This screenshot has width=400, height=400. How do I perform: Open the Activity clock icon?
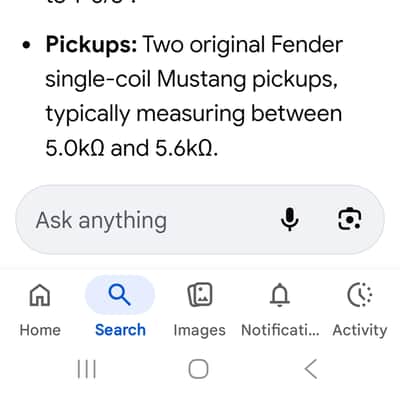tap(360, 295)
